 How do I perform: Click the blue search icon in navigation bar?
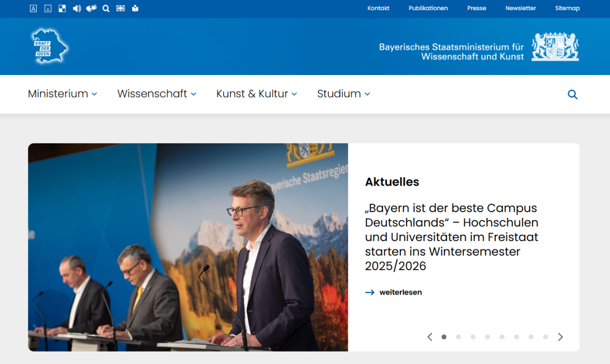[x=572, y=95]
